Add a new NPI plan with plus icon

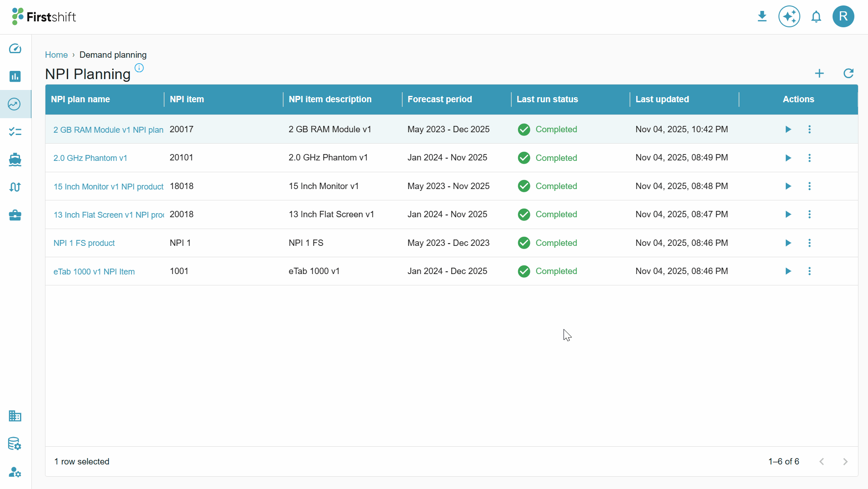pyautogui.click(x=819, y=73)
